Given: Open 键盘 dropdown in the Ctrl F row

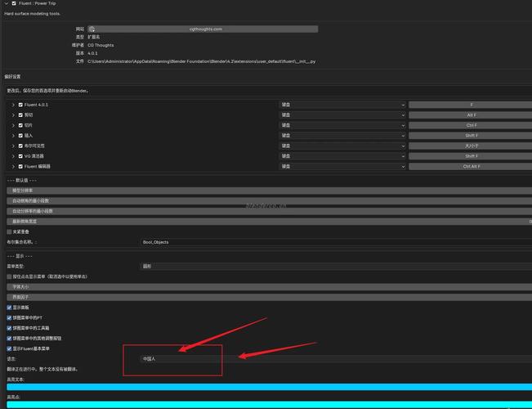Looking at the screenshot, I should pyautogui.click(x=342, y=125).
